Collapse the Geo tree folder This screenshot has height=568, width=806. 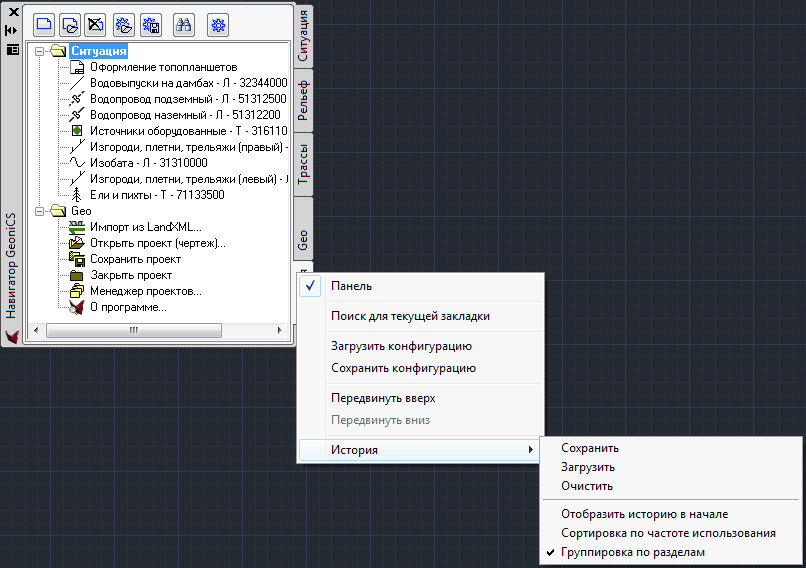click(x=38, y=211)
